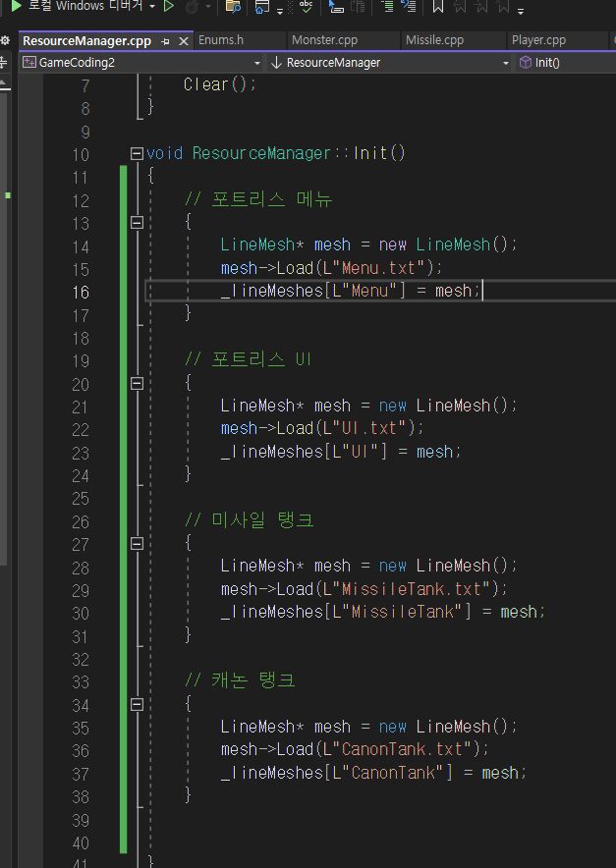Click the // 포트리스 메뉴 comment
This screenshot has height=868, width=616.
click(x=258, y=199)
